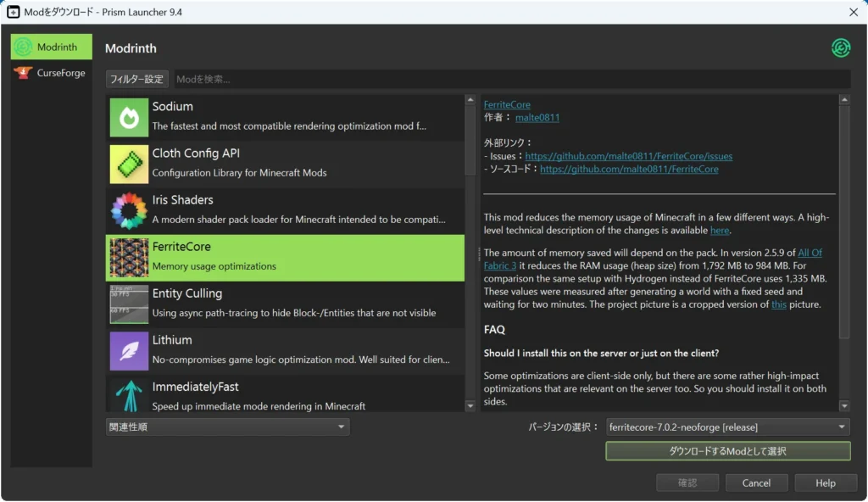
Task: Click the ImmediatelyFast arrow icon
Action: [x=129, y=394]
